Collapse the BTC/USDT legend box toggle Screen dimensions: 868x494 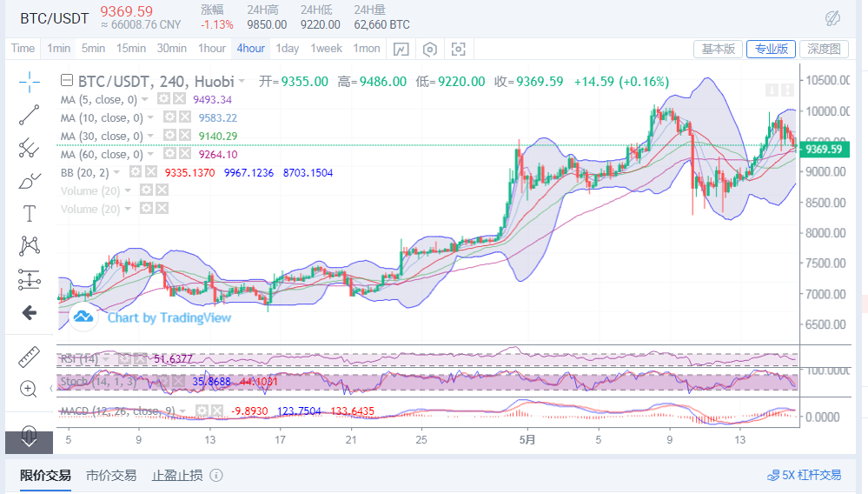tap(67, 82)
